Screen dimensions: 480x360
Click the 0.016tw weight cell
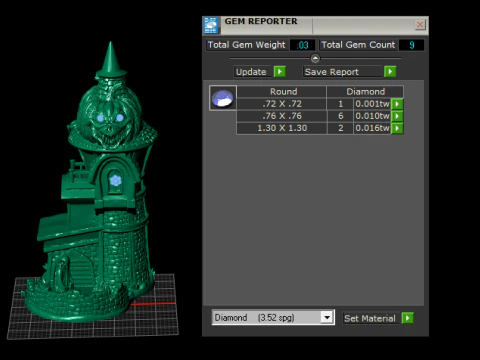point(372,128)
